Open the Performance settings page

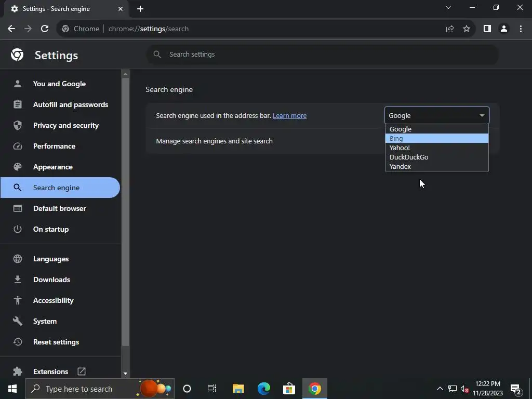tap(60, 146)
